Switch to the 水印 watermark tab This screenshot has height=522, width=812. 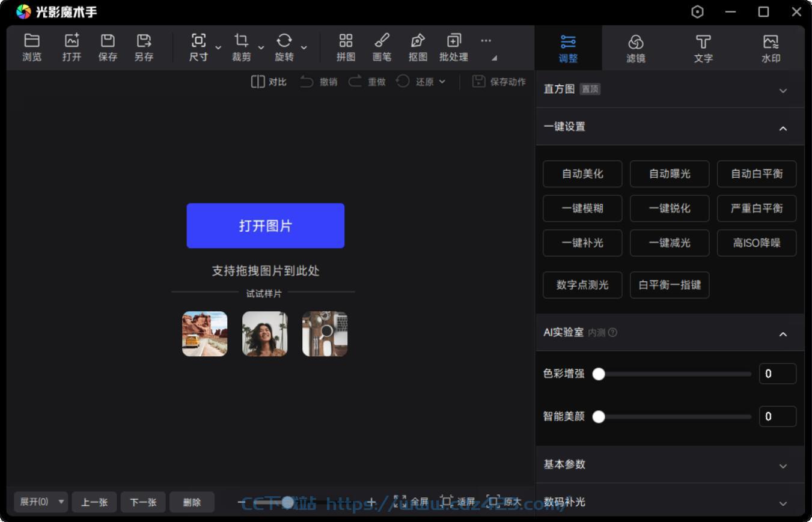(x=771, y=48)
